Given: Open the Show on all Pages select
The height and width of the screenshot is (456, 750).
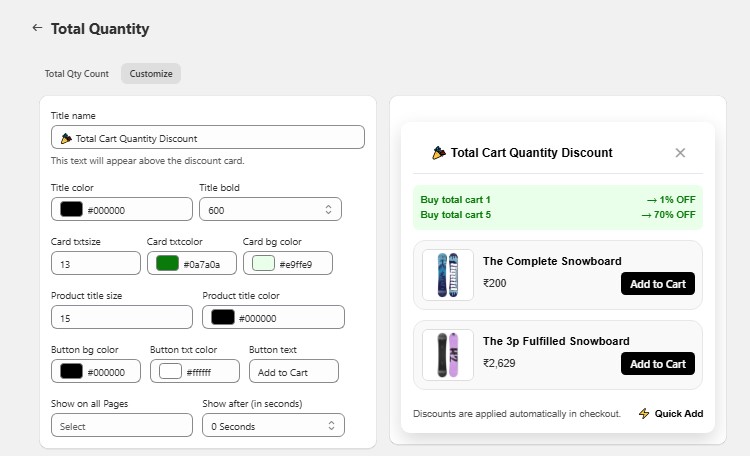Looking at the screenshot, I should pyautogui.click(x=121, y=426).
